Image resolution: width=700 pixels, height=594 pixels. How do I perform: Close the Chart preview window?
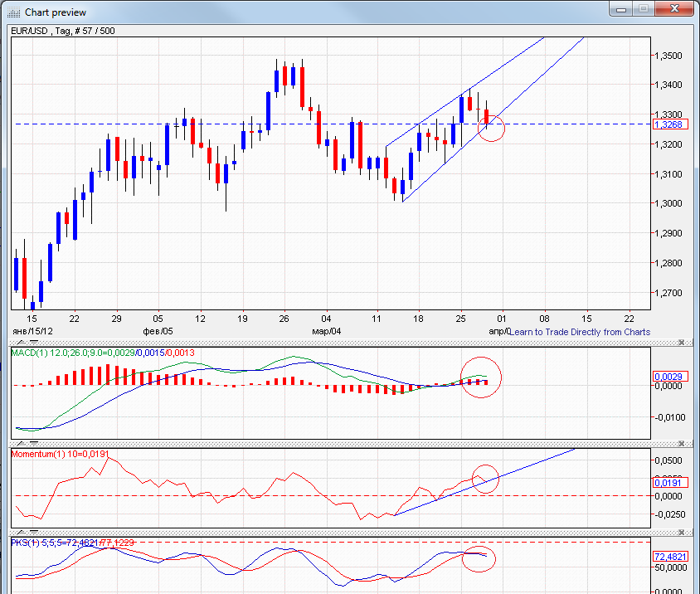pos(675,9)
